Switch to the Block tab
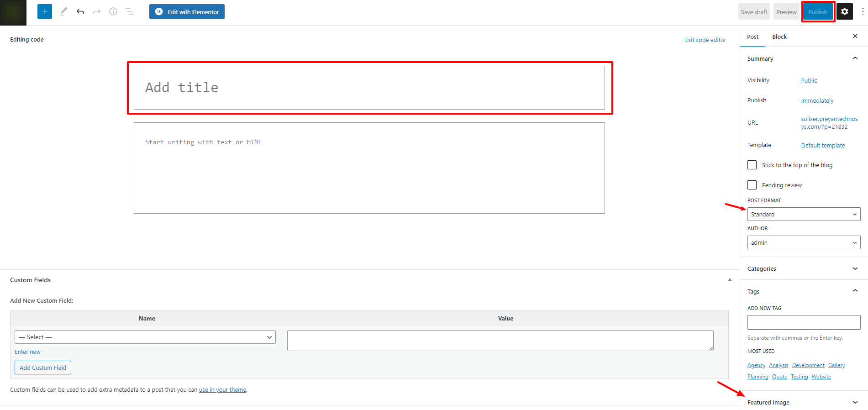 tap(779, 37)
